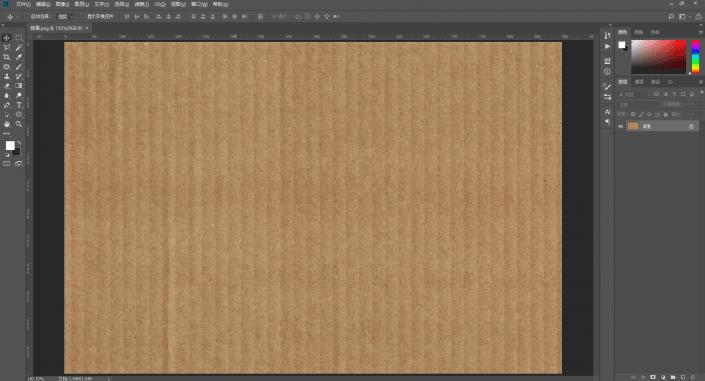
Task: Select the Lasso tool
Action: (x=7, y=48)
